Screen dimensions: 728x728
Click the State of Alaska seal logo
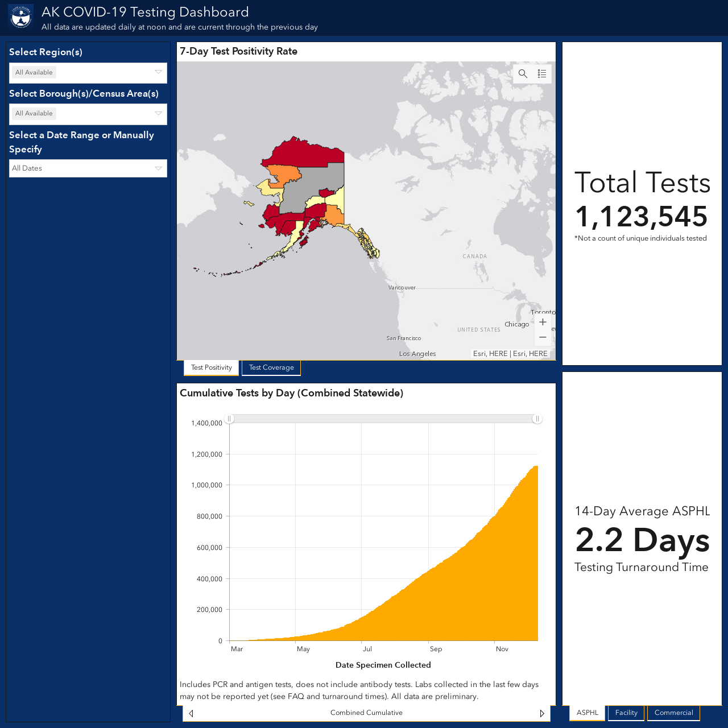21,17
